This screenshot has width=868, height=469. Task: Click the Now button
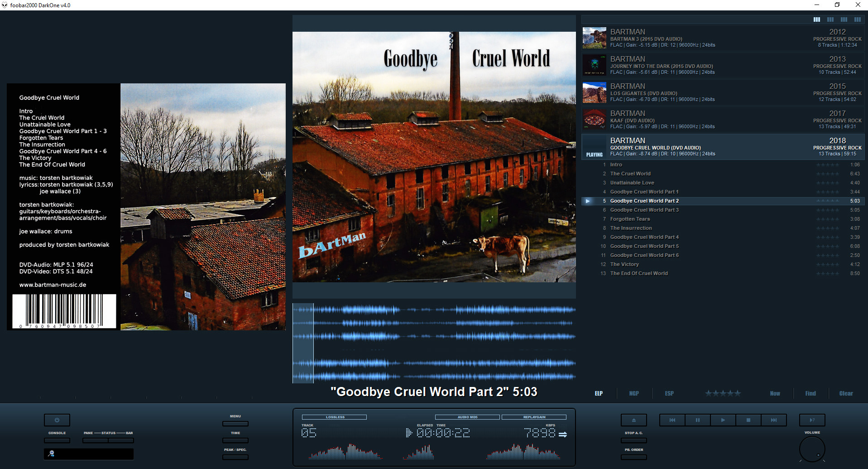775,393
